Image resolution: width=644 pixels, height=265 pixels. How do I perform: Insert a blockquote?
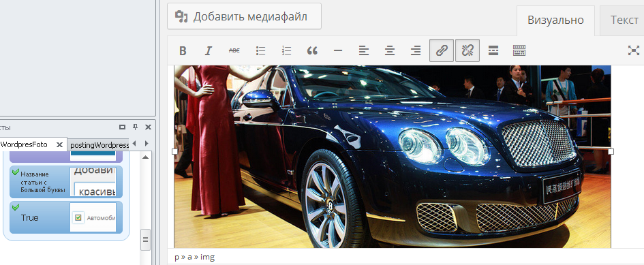click(312, 50)
